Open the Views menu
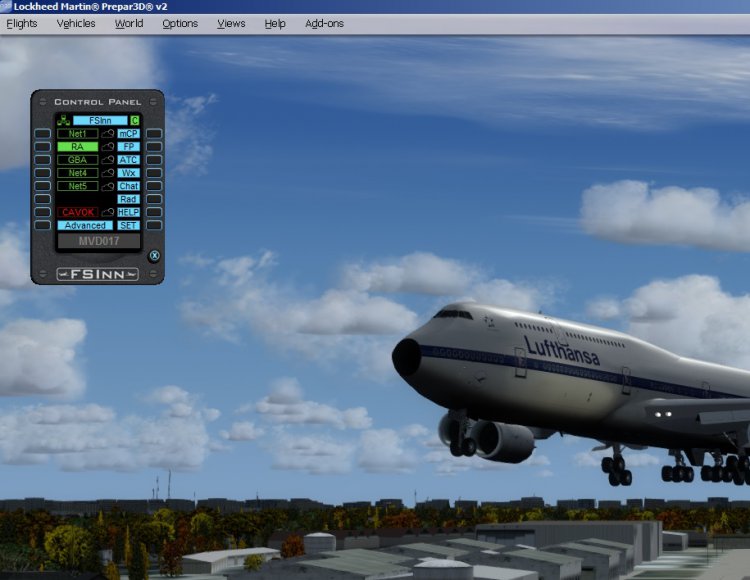This screenshot has height=580, width=750. point(231,23)
